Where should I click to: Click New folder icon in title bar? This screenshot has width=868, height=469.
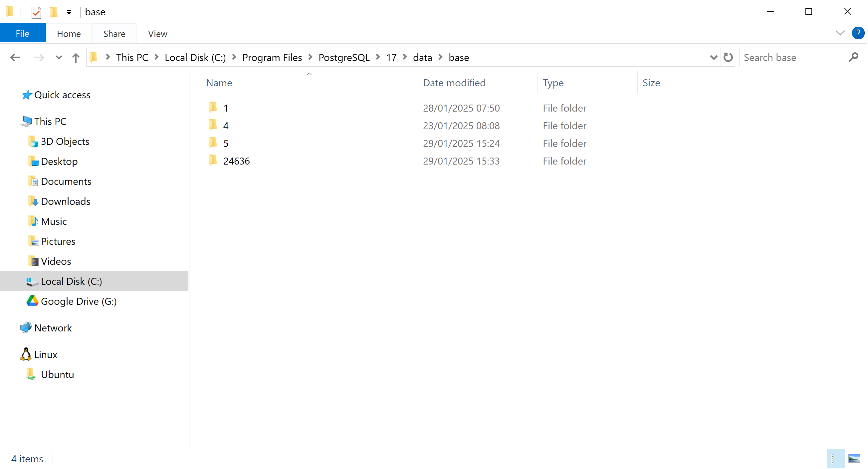coord(54,12)
